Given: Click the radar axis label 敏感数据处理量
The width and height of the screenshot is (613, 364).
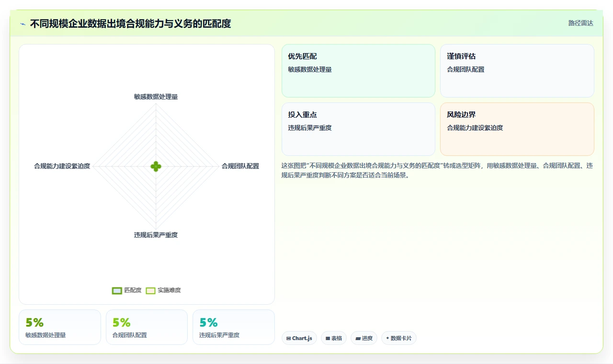Looking at the screenshot, I should 156,97.
